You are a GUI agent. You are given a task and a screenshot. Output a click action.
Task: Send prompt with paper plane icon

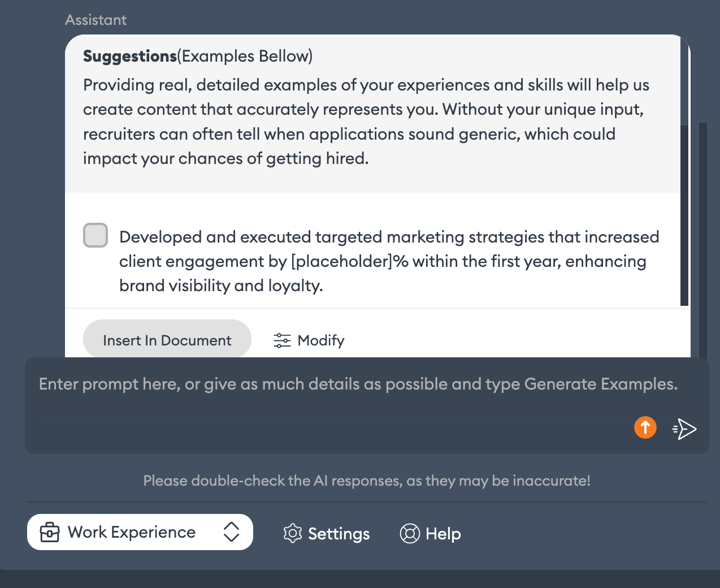pos(684,429)
